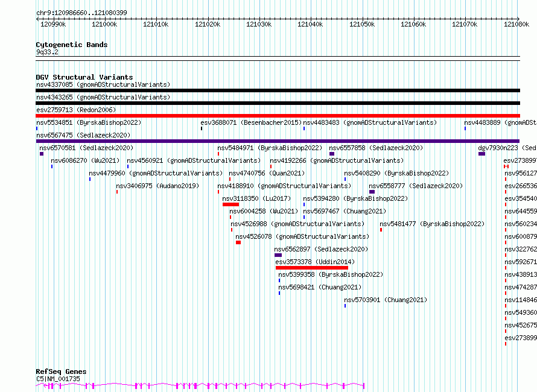This screenshot has width=537, height=392.
Task: Click the nsv6570581 Sedlazeck2020 label
Action: (86, 148)
